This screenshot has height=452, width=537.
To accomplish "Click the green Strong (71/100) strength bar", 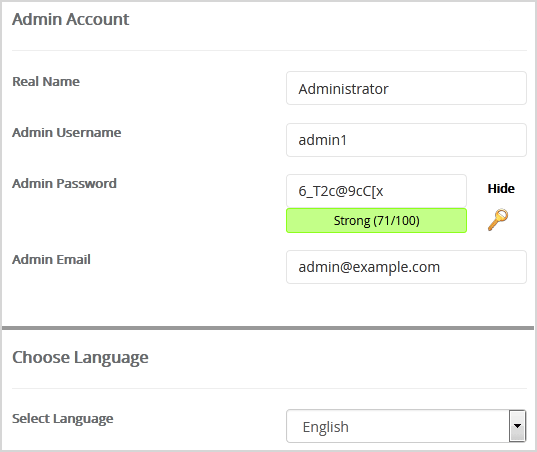I will pos(376,221).
